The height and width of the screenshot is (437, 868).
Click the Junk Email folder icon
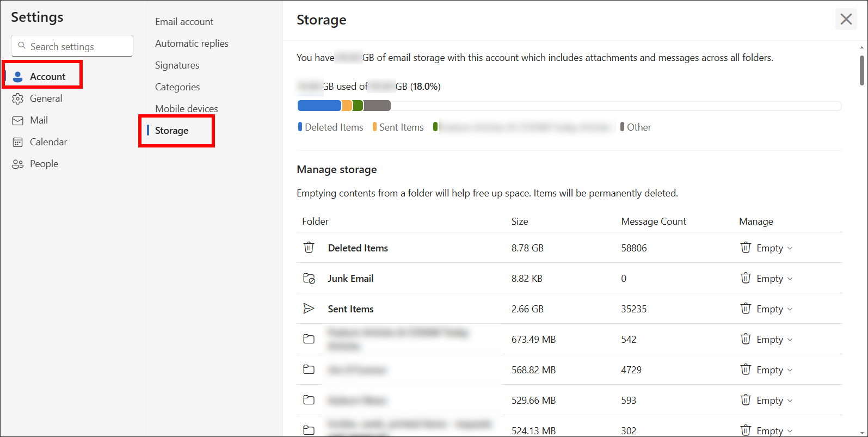click(309, 278)
